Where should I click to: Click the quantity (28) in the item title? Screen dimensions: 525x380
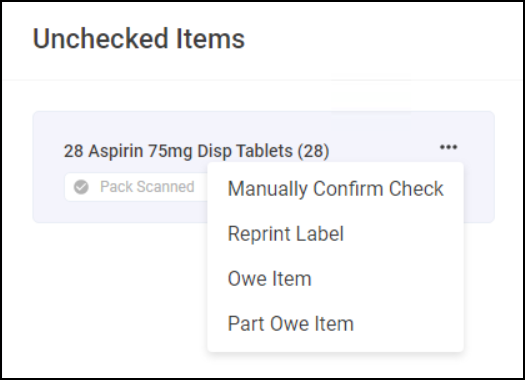coord(313,151)
